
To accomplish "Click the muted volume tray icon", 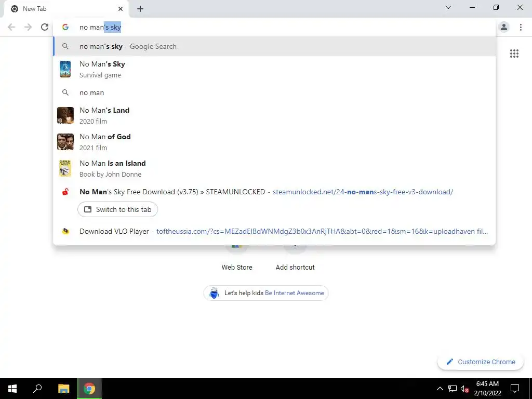I will tap(464, 389).
